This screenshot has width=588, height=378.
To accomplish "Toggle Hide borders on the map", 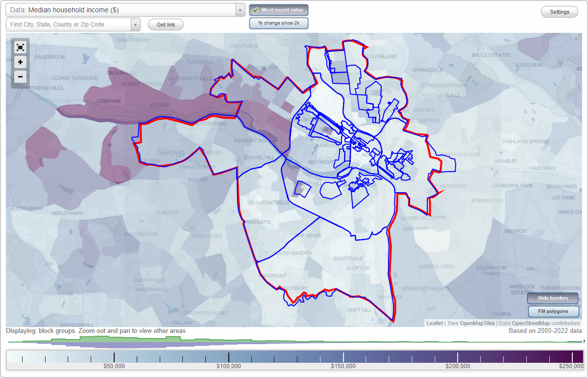I will [x=552, y=298].
